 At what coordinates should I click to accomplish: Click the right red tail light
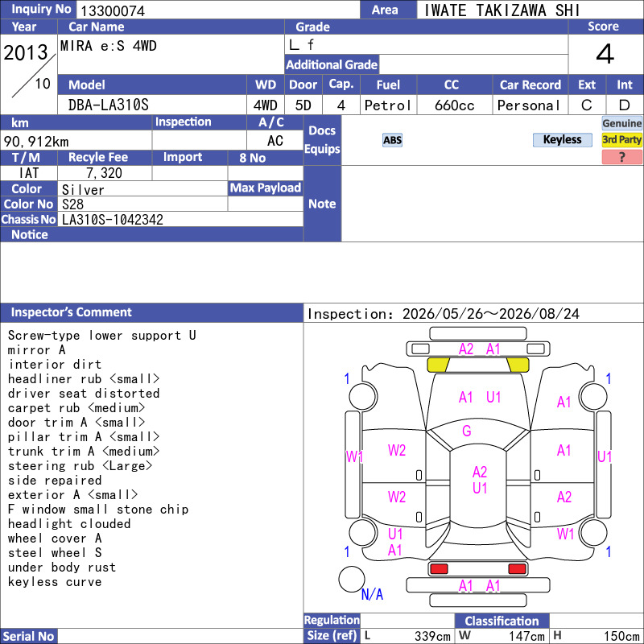[x=517, y=569]
